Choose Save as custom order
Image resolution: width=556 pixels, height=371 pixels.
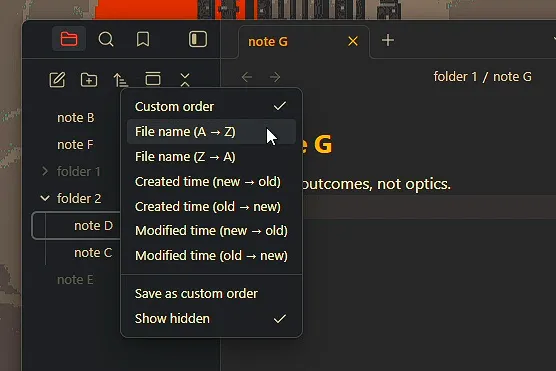211,294
